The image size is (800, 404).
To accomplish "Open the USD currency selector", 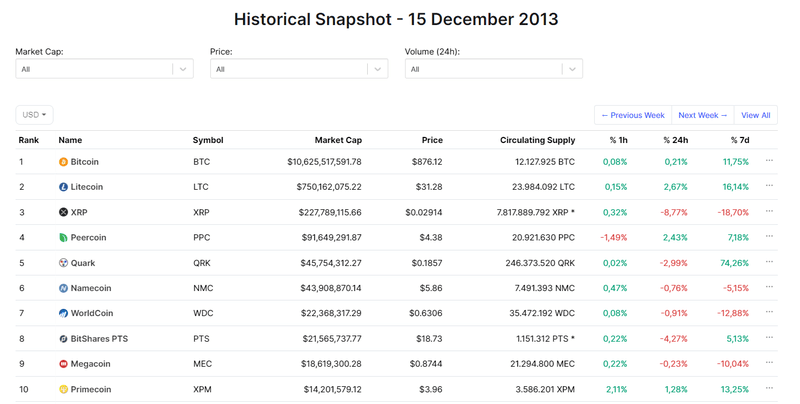I will [35, 115].
